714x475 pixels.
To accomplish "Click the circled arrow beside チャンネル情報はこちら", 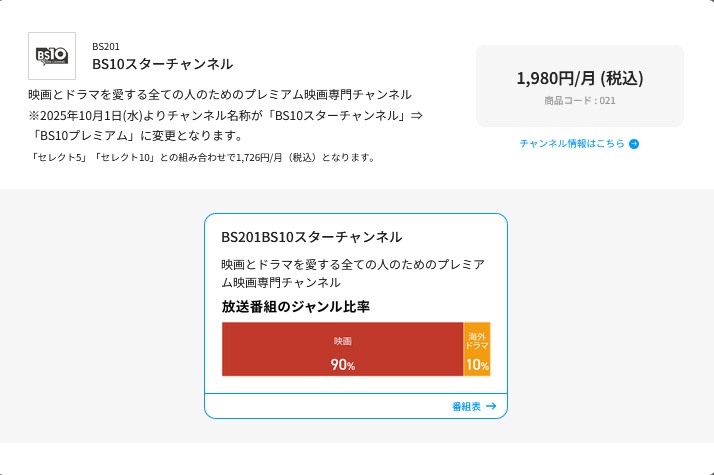I will pyautogui.click(x=634, y=144).
